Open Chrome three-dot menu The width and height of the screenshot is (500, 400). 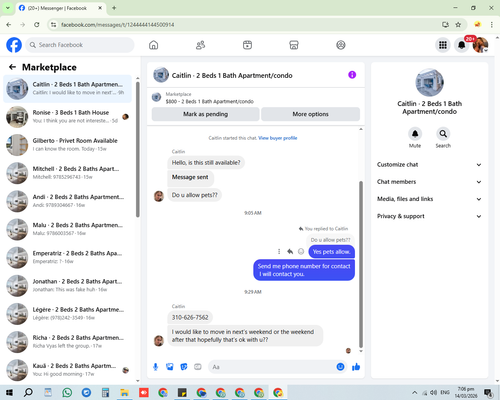pyautogui.click(x=492, y=25)
